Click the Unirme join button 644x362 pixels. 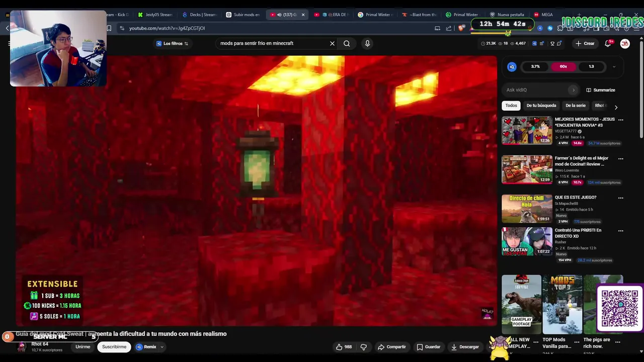(x=83, y=347)
